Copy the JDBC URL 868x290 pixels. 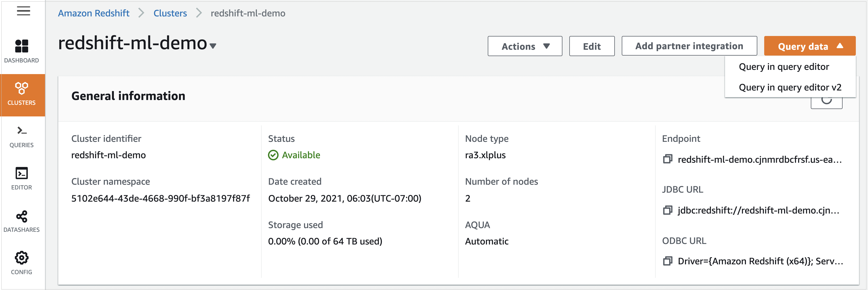pos(668,211)
